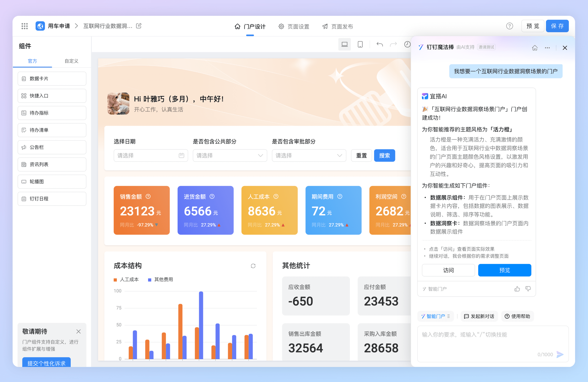Send message with paper plane icon
Viewport: 588px width, 382px height.
(560, 354)
